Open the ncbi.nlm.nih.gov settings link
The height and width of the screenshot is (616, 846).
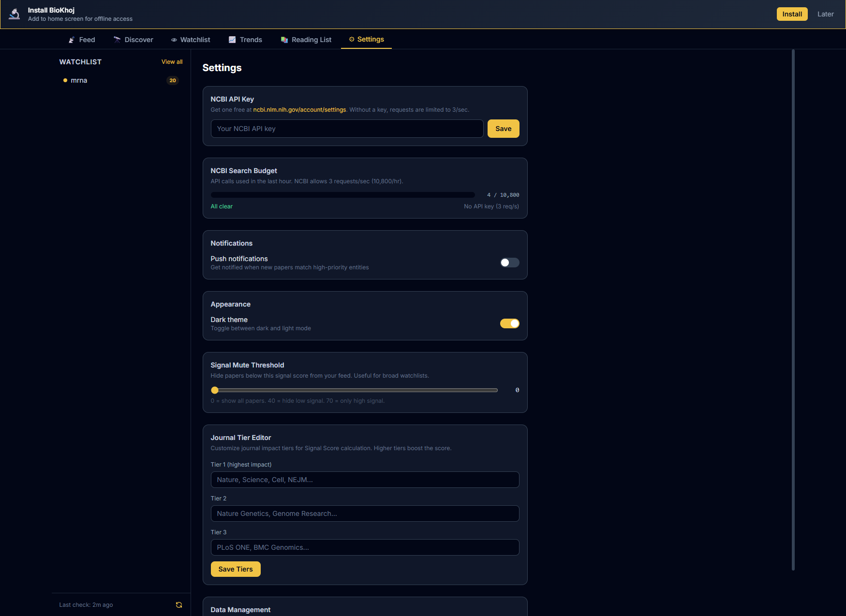pos(299,110)
